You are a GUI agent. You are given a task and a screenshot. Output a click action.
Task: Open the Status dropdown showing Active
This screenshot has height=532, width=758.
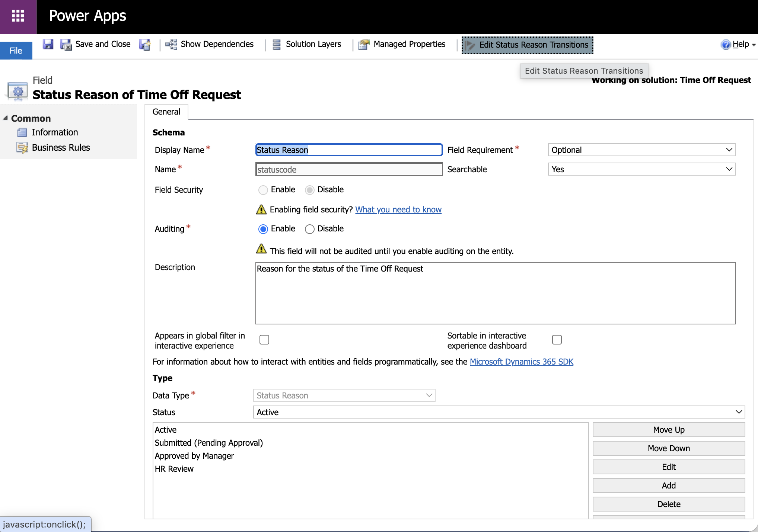pos(499,412)
